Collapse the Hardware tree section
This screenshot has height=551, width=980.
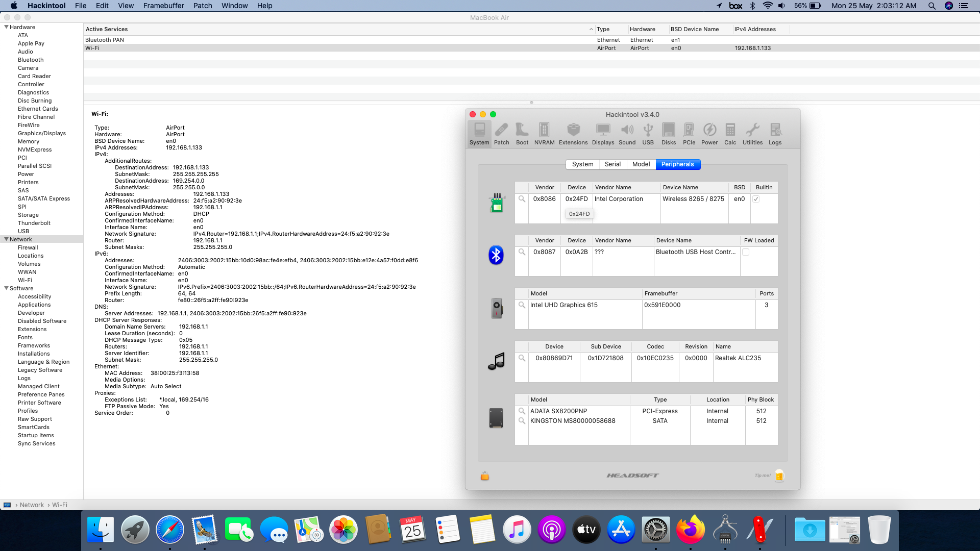coord(6,27)
